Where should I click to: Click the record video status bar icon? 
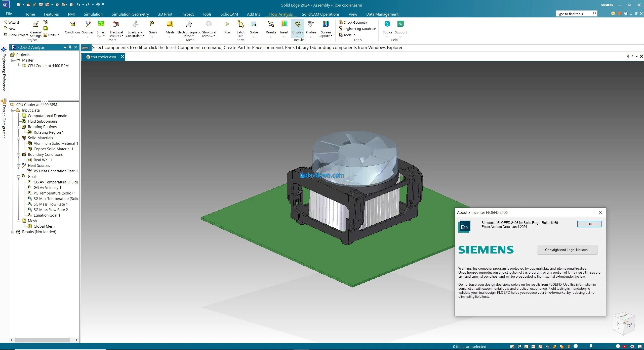coord(632,346)
